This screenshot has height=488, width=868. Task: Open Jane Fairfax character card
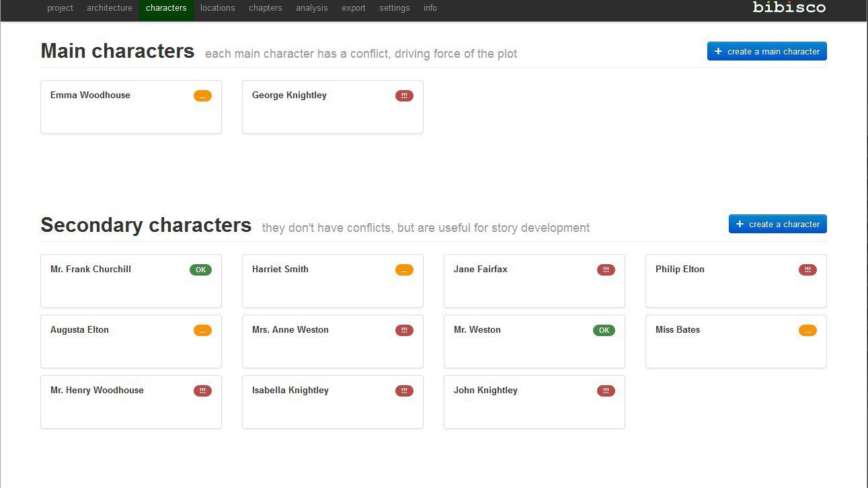tap(535, 281)
